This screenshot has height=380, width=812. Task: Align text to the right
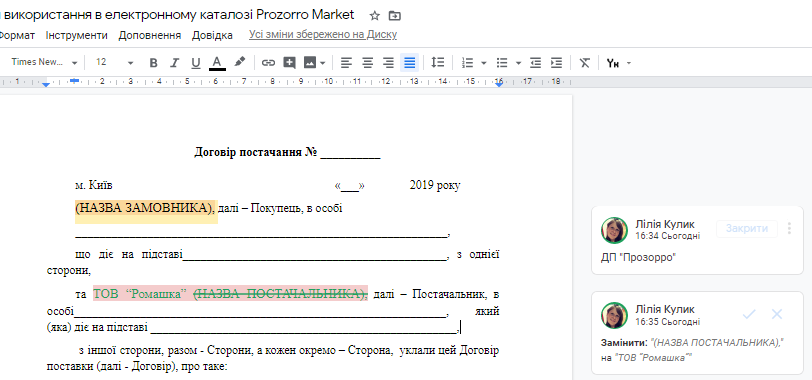click(388, 63)
